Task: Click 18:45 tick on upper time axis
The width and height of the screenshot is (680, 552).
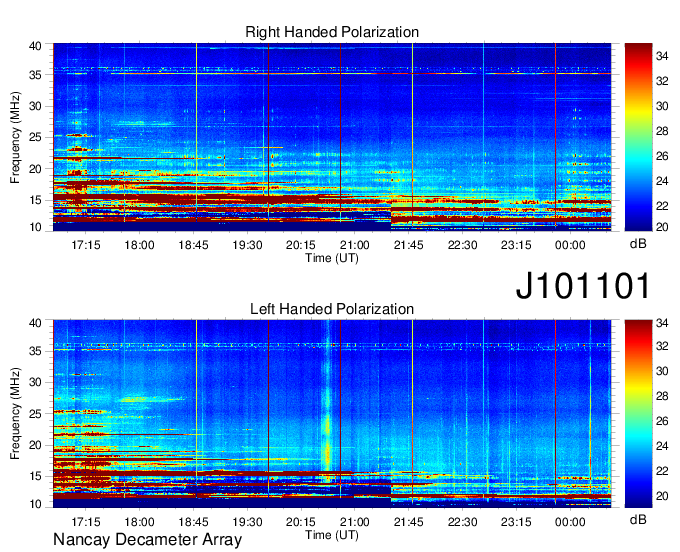Action: coord(193,245)
